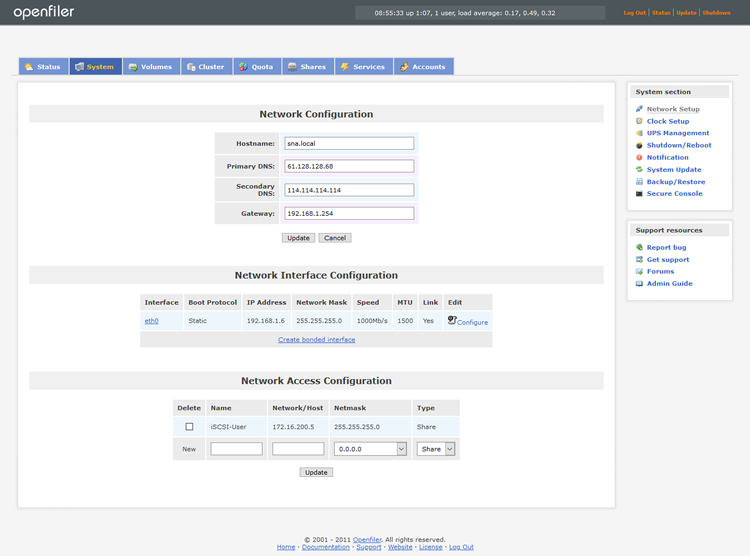
Task: Focus the Secondary DNS field
Action: pyautogui.click(x=349, y=190)
